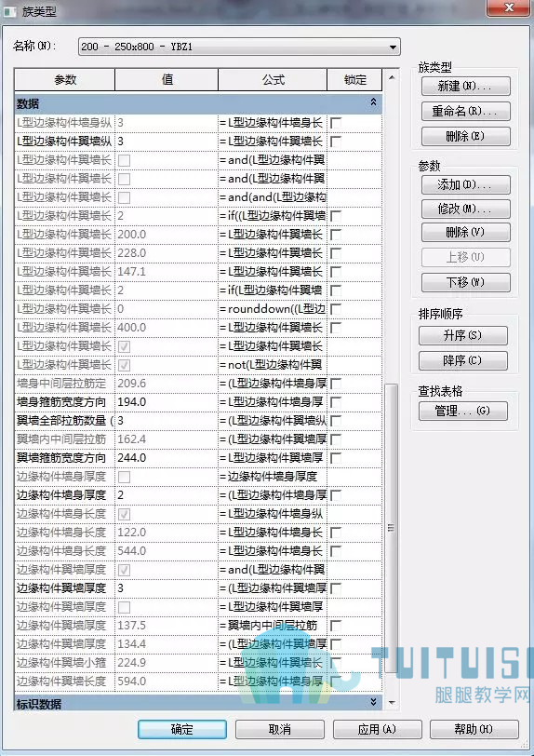Screen dimensions: 534x756
Task: Toggle lock for row with value 134.4
Action: [336, 644]
